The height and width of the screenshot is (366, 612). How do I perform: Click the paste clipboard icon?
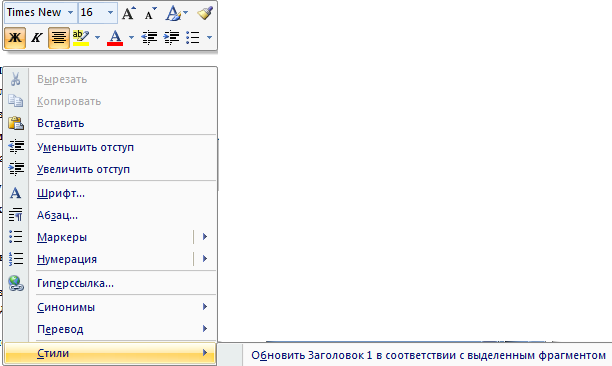(x=16, y=123)
